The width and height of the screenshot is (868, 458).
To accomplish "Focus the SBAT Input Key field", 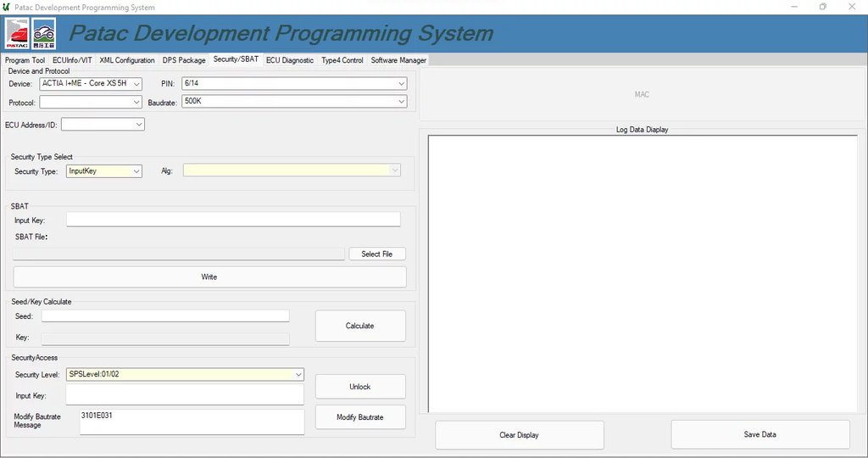I will (233, 220).
